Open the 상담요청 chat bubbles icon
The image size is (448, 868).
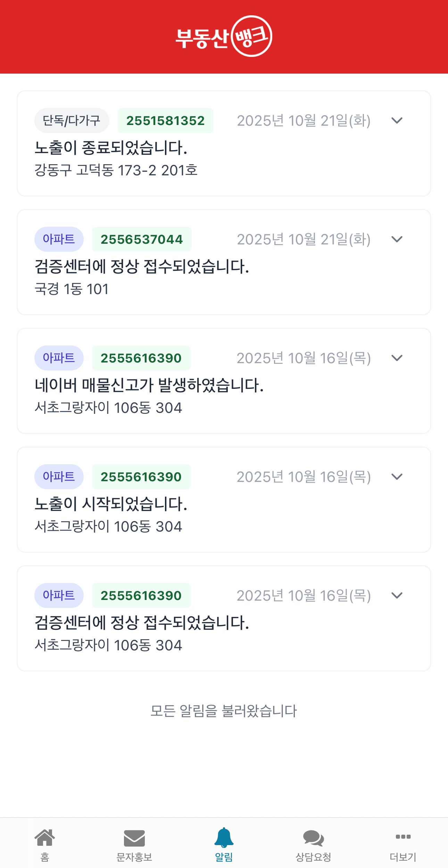point(313,838)
